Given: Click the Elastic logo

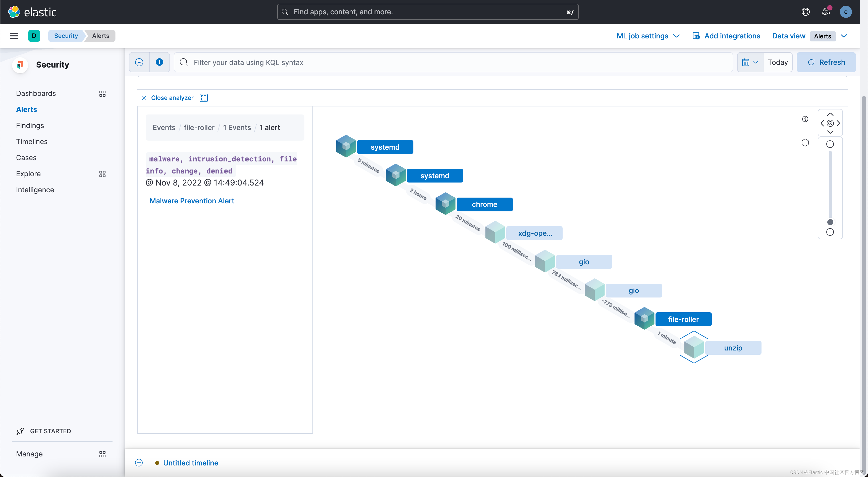Looking at the screenshot, I should click(32, 12).
